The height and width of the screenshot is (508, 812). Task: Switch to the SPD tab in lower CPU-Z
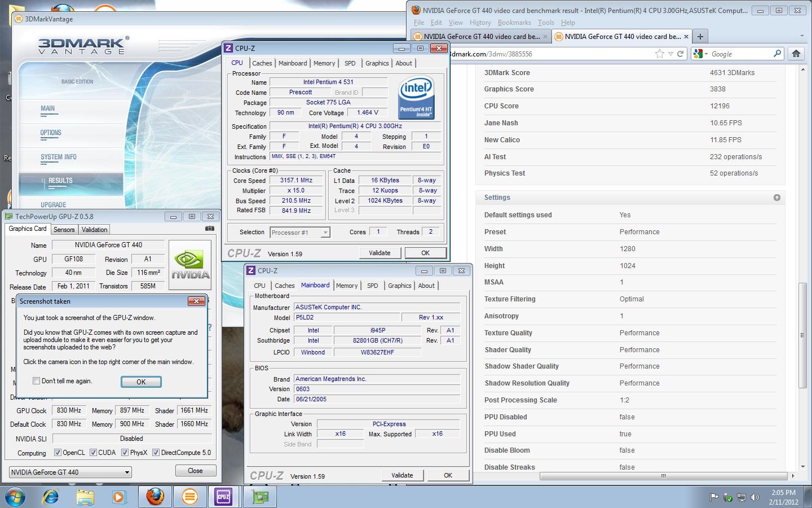[x=373, y=286]
